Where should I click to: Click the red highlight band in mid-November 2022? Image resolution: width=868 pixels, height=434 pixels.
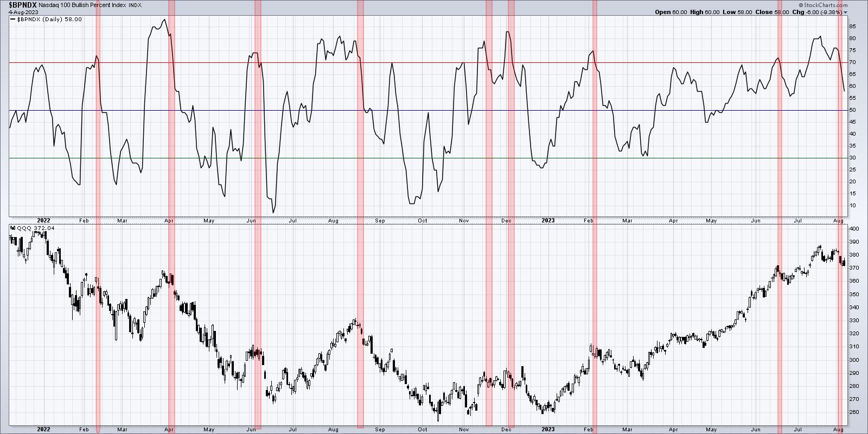click(x=489, y=214)
